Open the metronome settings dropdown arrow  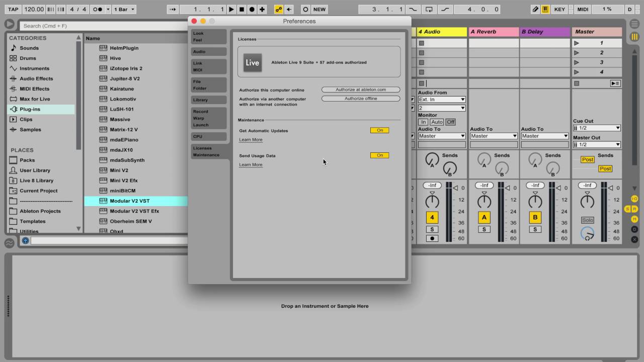tap(108, 9)
